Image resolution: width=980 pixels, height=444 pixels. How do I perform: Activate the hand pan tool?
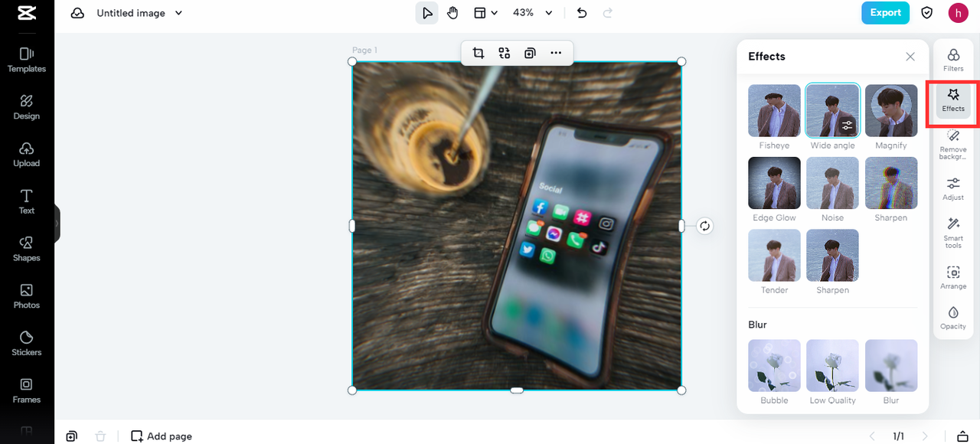coord(452,13)
